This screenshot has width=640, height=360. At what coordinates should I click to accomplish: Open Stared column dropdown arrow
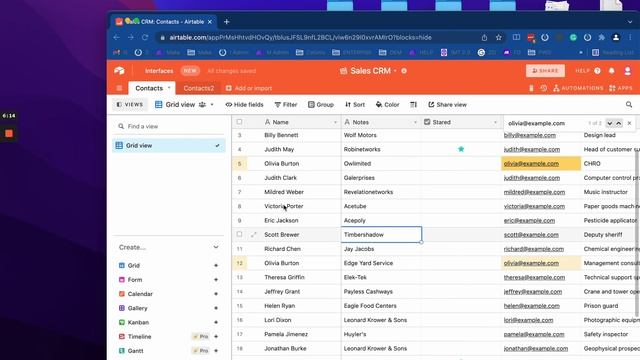click(495, 122)
